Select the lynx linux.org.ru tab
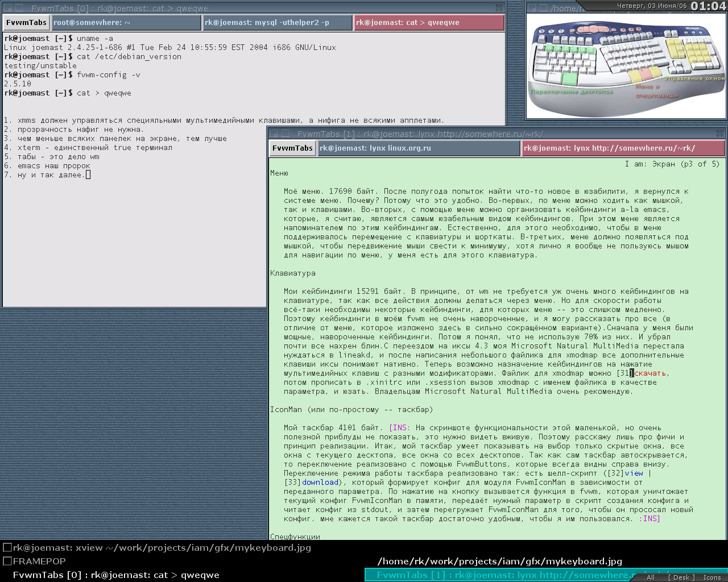 [x=419, y=148]
